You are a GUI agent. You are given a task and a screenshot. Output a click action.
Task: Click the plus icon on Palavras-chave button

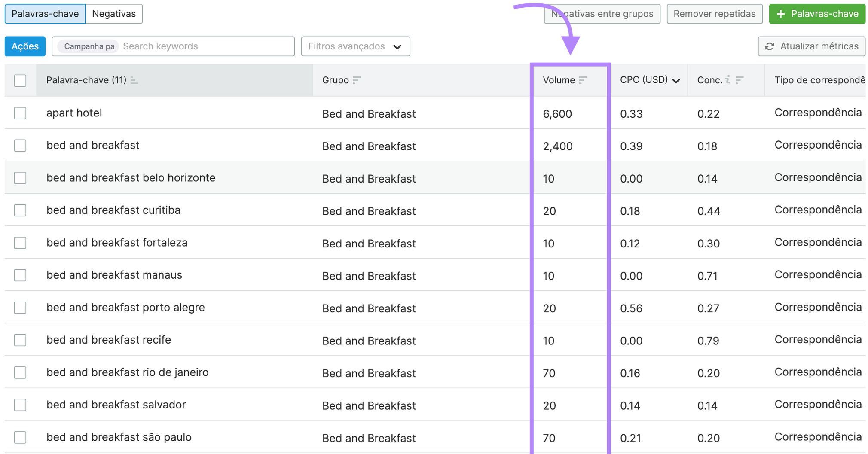(781, 14)
